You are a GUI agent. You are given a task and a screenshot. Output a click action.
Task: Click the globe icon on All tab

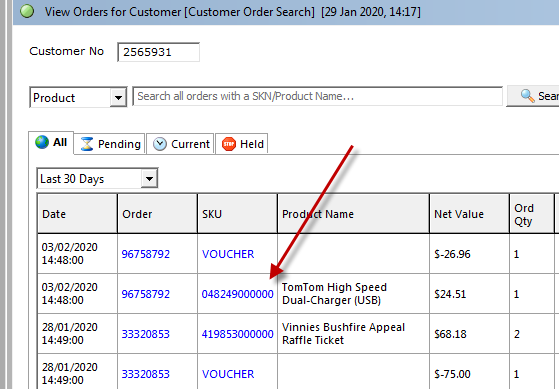42,142
